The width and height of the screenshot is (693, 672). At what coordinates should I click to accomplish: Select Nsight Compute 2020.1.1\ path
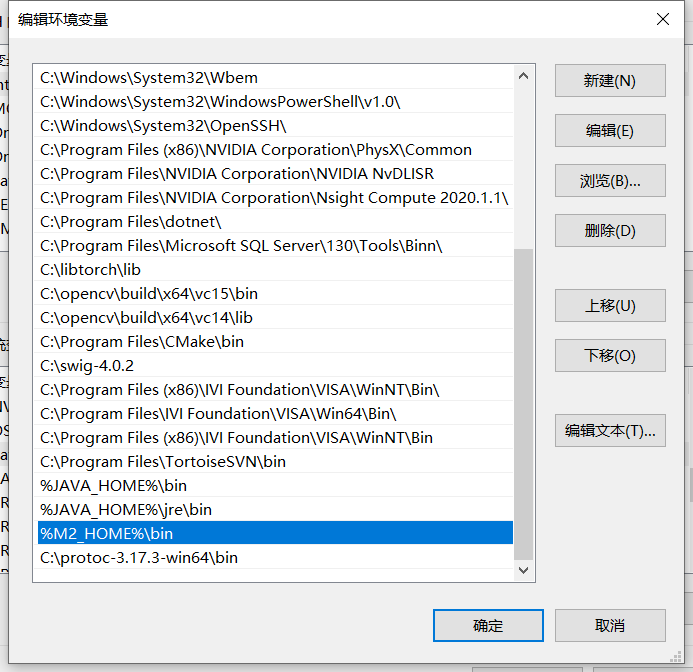[x=274, y=198]
